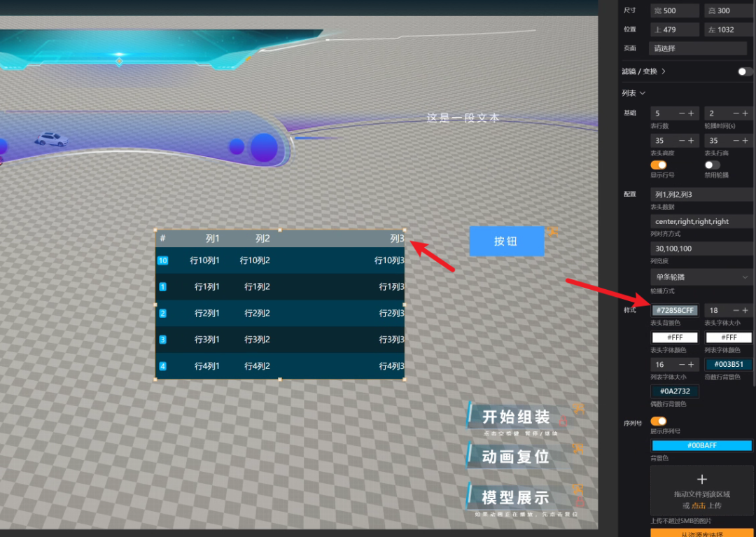Click the blue 按钮 button on canvas
Image resolution: width=756 pixels, height=537 pixels.
507,241
